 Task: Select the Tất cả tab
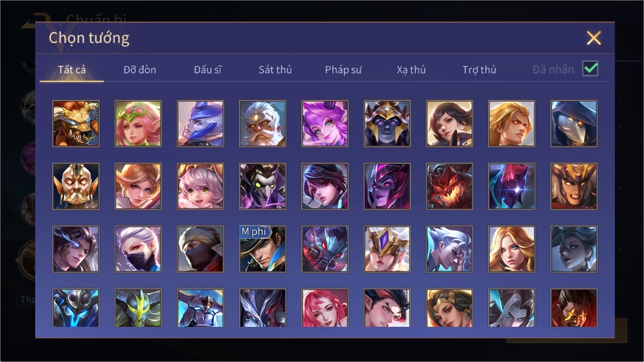tap(72, 70)
